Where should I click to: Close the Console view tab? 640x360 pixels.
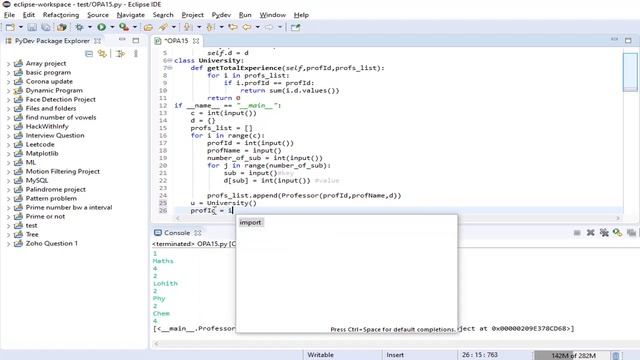(x=198, y=233)
